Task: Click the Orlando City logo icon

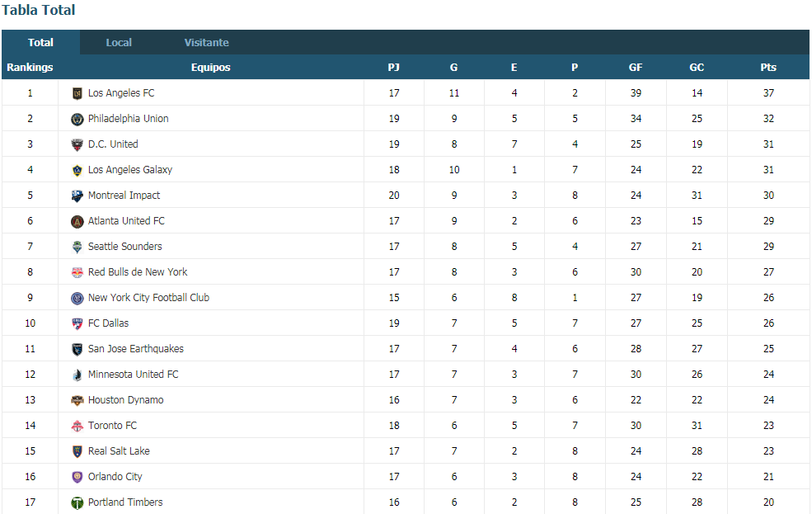Action: pos(77,477)
